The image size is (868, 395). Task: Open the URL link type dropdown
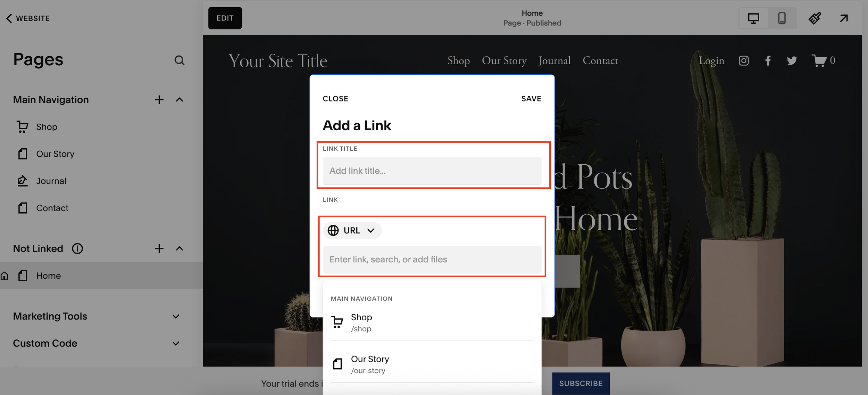tap(352, 230)
